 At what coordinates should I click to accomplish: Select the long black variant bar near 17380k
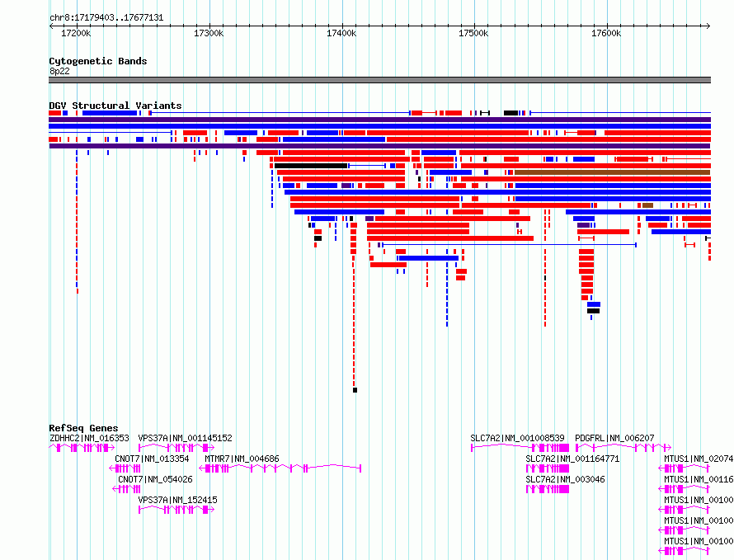(x=311, y=166)
